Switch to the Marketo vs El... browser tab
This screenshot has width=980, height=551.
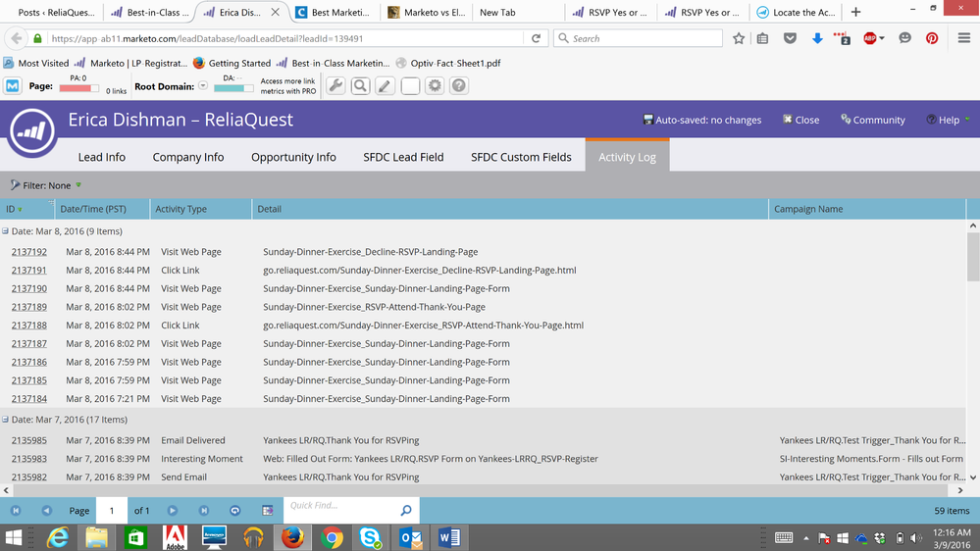tap(425, 13)
